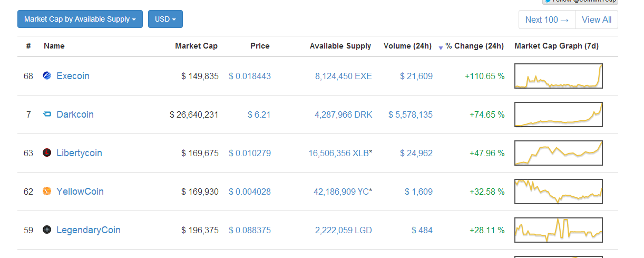Click the Libertycoin logo icon
The height and width of the screenshot is (258, 644).
(47, 152)
